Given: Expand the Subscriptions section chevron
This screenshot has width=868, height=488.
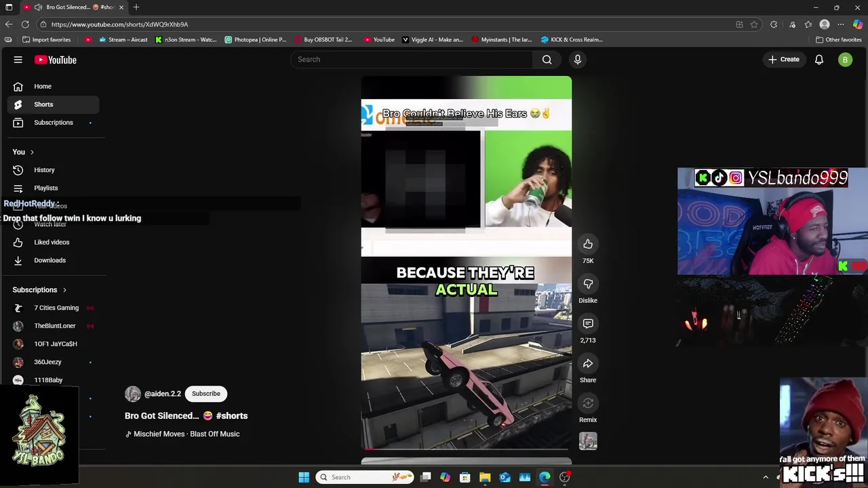Looking at the screenshot, I should (64, 290).
